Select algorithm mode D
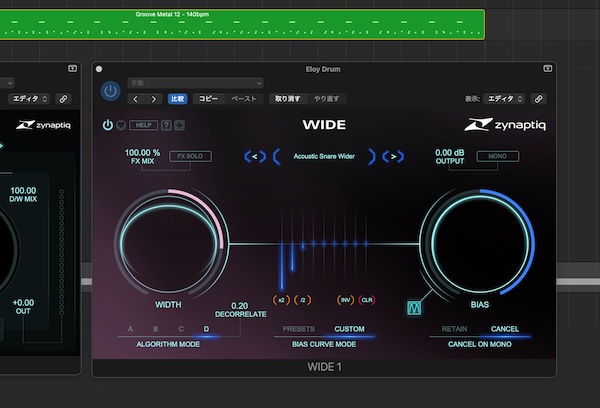The width and height of the screenshot is (600, 408). [206, 329]
